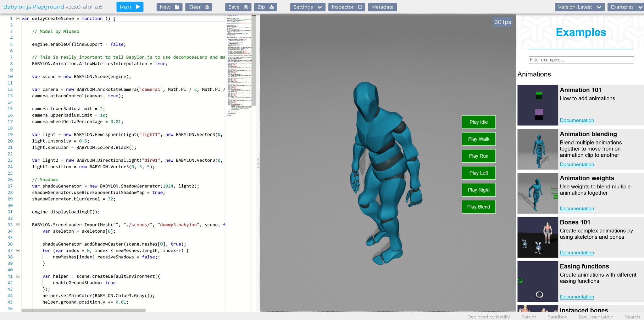Open the Animation 101 example thumbnail
Screen dimensions: 644x320
tap(538, 105)
